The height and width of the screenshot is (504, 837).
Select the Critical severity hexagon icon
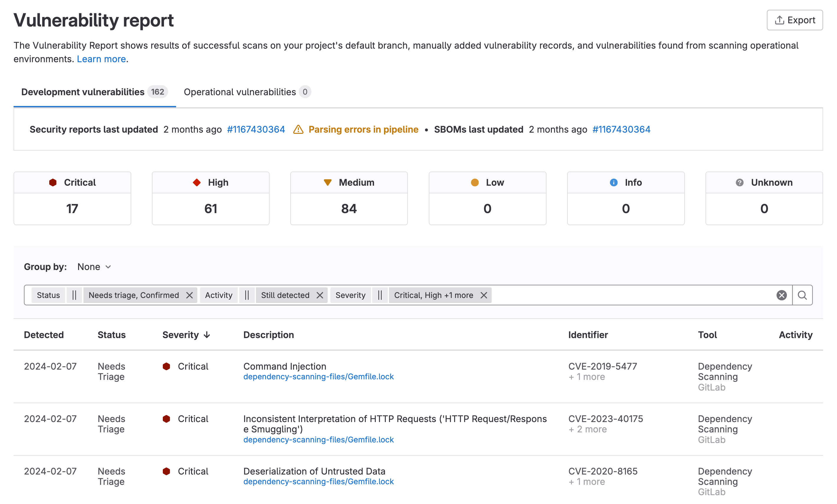pos(53,182)
